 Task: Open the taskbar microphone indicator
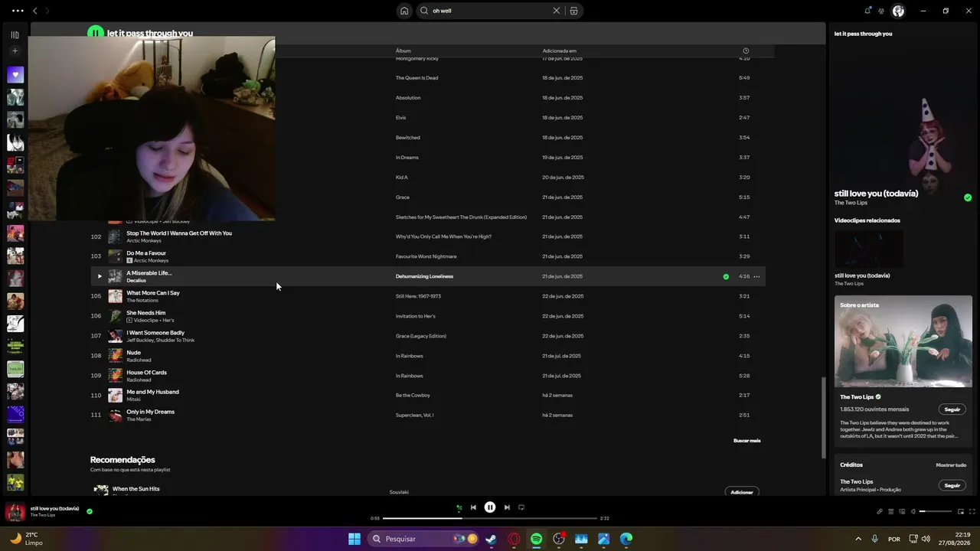point(874,539)
